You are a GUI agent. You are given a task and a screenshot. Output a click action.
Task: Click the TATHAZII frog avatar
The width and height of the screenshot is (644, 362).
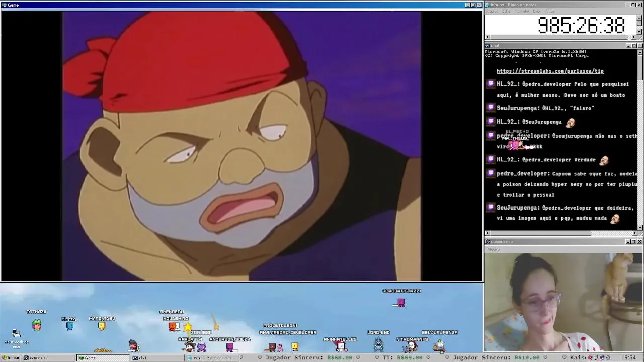(x=37, y=325)
